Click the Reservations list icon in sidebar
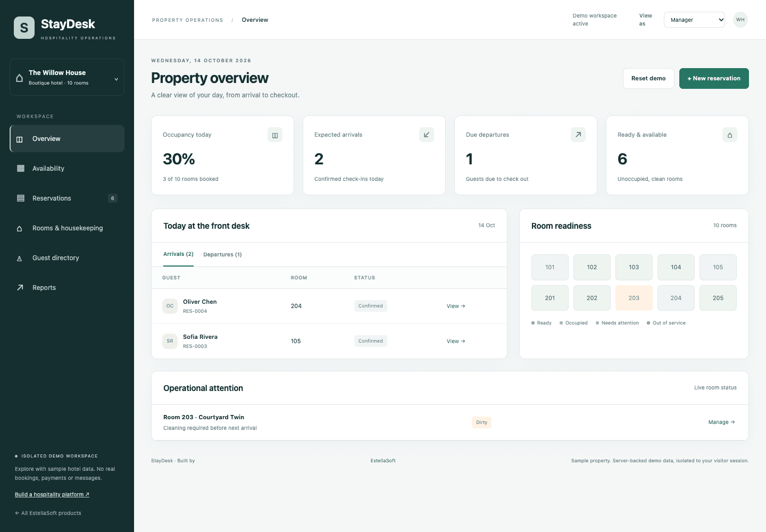This screenshot has width=766, height=532. click(x=20, y=198)
